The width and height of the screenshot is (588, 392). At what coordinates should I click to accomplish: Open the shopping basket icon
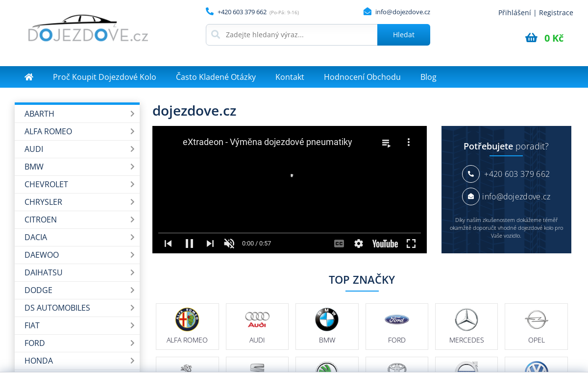click(x=531, y=38)
